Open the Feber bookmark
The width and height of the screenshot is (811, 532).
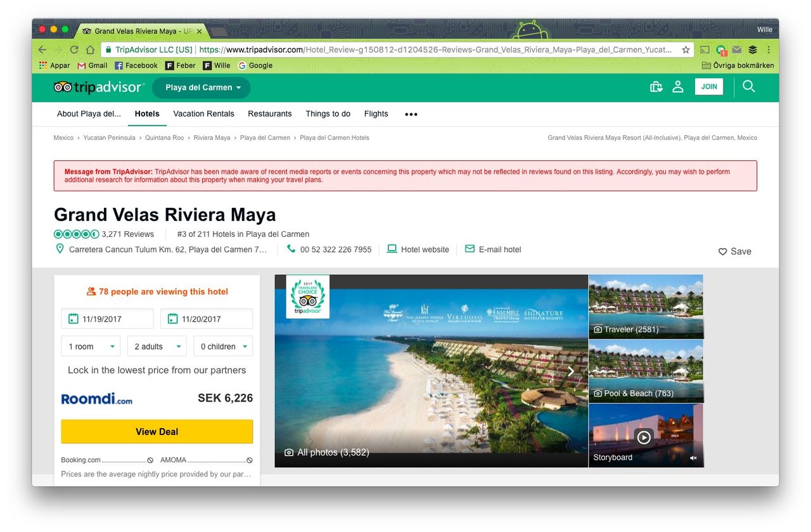(x=181, y=65)
